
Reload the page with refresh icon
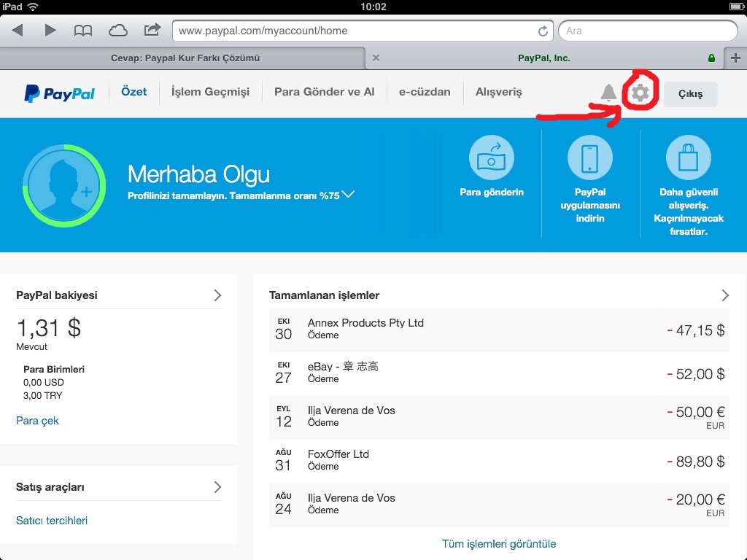click(543, 31)
